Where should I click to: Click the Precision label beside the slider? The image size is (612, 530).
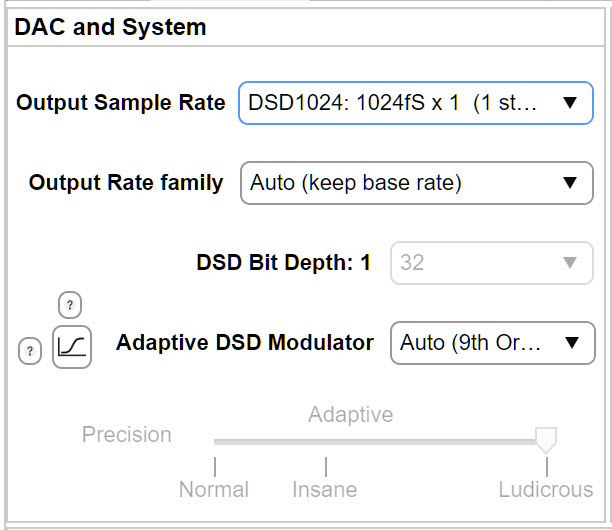tap(126, 435)
